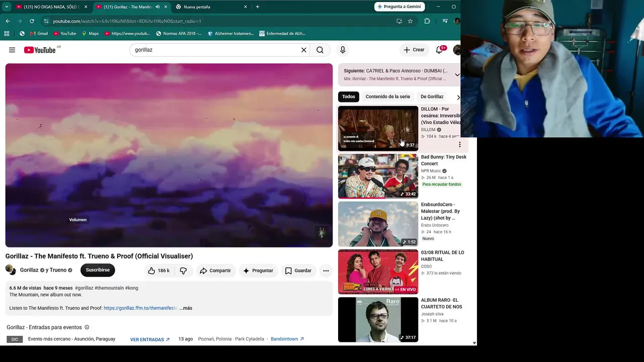The height and width of the screenshot is (362, 644).
Task: View site information in address bar
Action: (46, 21)
